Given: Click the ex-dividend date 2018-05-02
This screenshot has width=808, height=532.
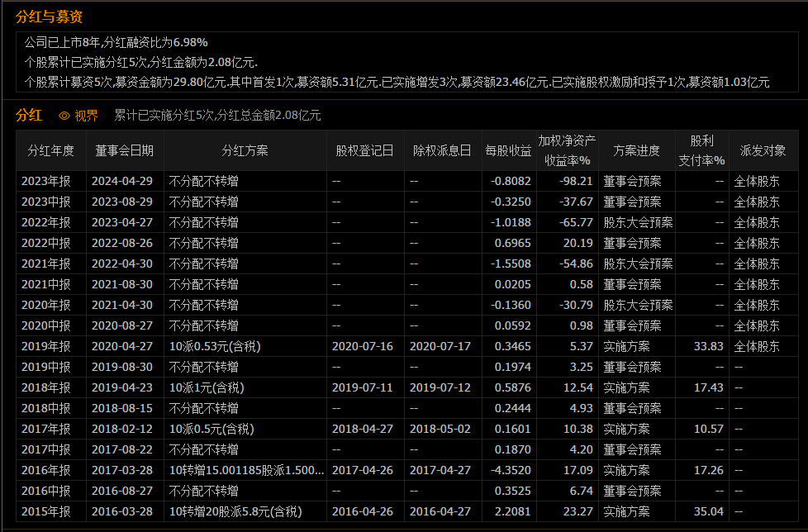Looking at the screenshot, I should [x=440, y=429].
